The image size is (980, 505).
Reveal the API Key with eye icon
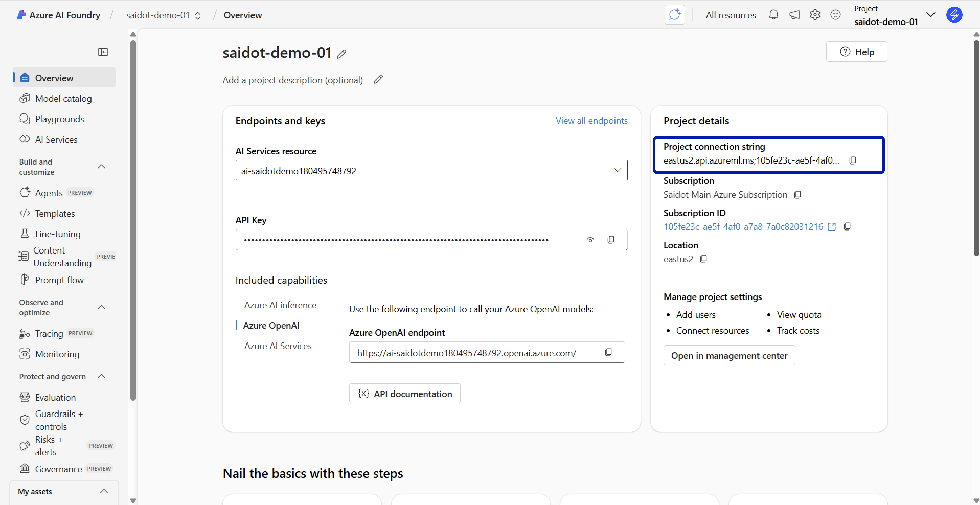click(590, 239)
